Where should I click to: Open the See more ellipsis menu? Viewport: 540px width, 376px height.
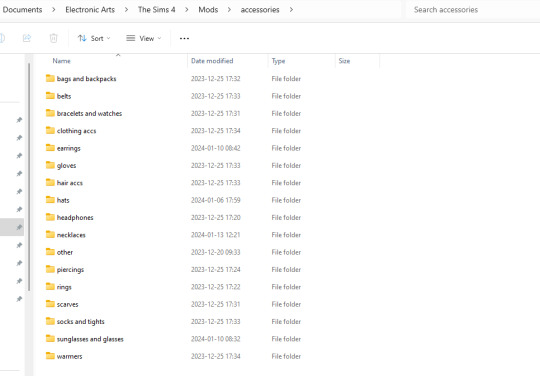(x=184, y=38)
